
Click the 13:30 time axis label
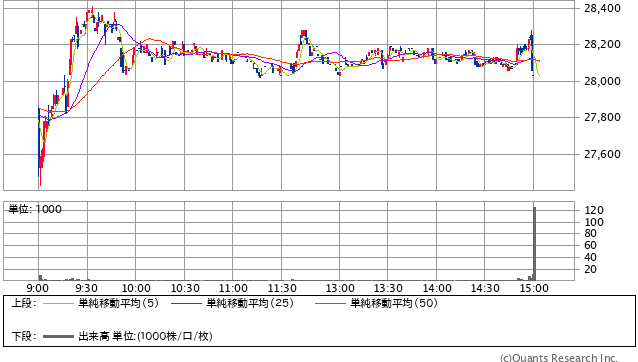pos(388,288)
